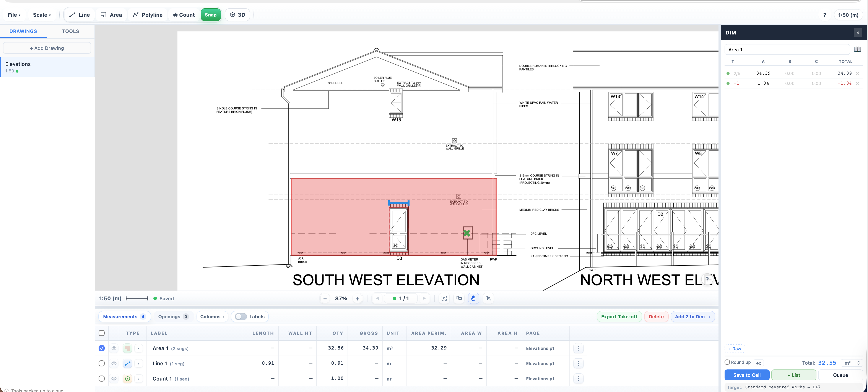This screenshot has height=392, width=868.
Task: Open the Columns dropdown
Action: point(212,317)
